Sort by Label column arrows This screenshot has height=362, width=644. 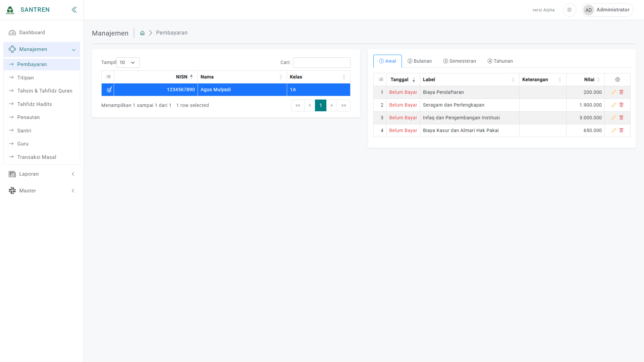pos(513,79)
